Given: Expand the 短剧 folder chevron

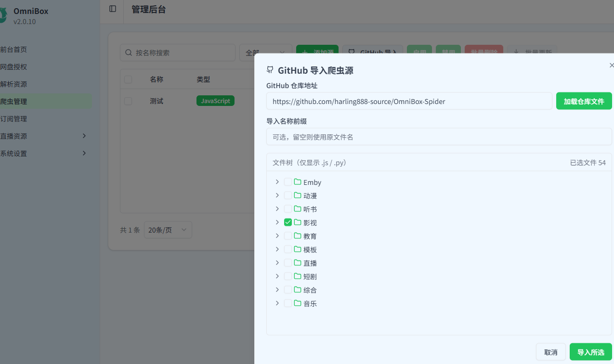Looking at the screenshot, I should [277, 276].
